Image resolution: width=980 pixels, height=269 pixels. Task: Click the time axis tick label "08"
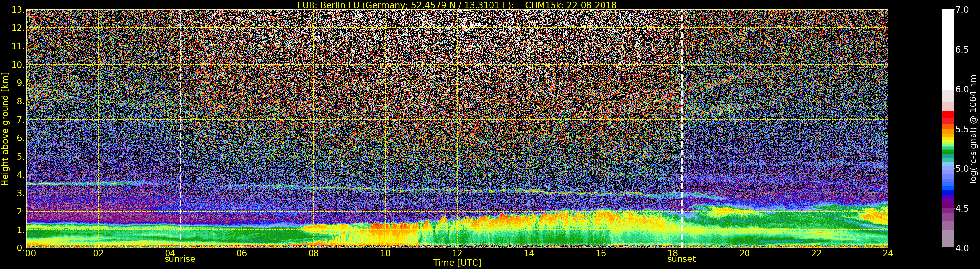coord(313,253)
